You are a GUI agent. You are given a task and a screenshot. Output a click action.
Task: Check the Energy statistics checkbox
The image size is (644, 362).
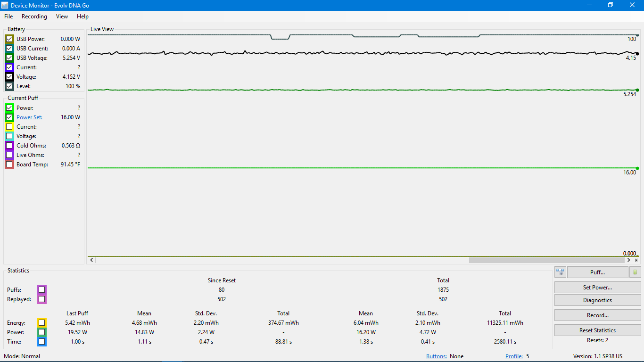click(x=42, y=323)
